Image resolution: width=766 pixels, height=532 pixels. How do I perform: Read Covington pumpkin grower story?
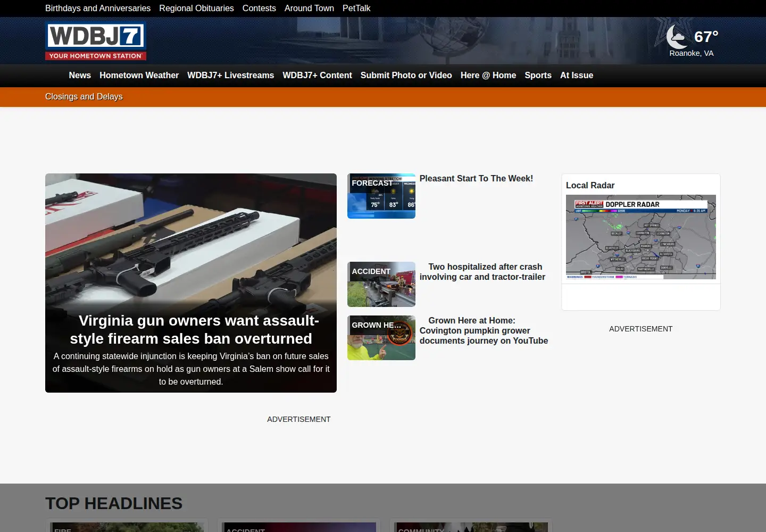point(484,330)
